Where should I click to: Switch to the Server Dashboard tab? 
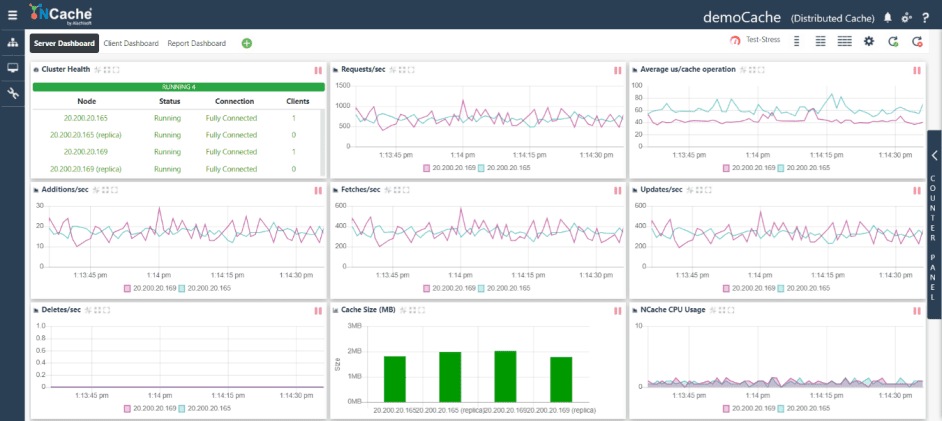pyautogui.click(x=64, y=43)
